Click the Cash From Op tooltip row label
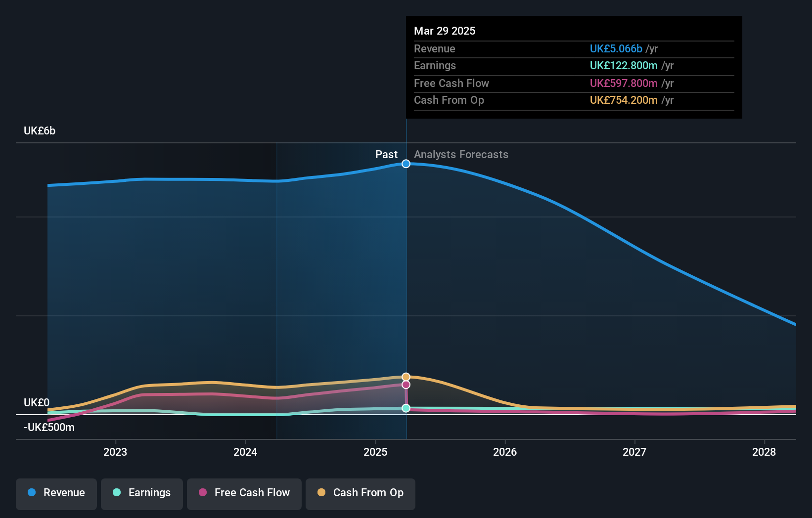This screenshot has width=812, height=518. click(449, 100)
